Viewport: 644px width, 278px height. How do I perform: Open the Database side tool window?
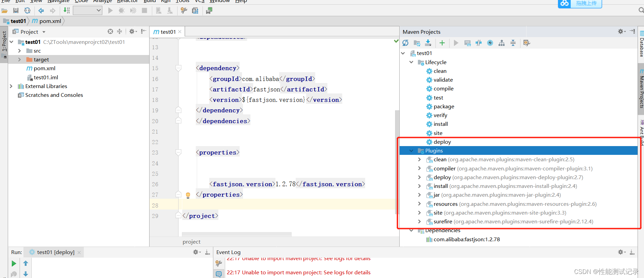[641, 45]
